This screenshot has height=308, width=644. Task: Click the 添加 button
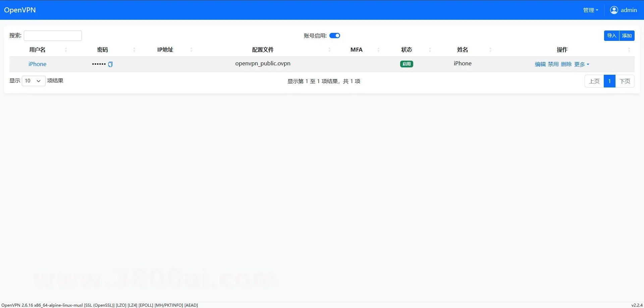coord(627,36)
